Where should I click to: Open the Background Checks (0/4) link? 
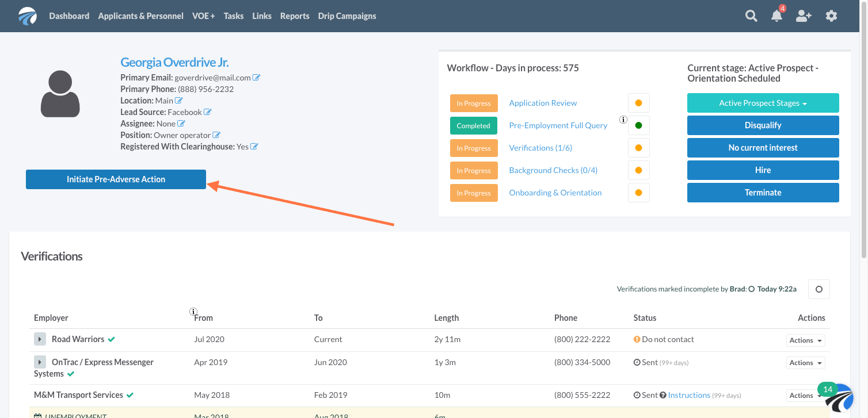coord(553,170)
